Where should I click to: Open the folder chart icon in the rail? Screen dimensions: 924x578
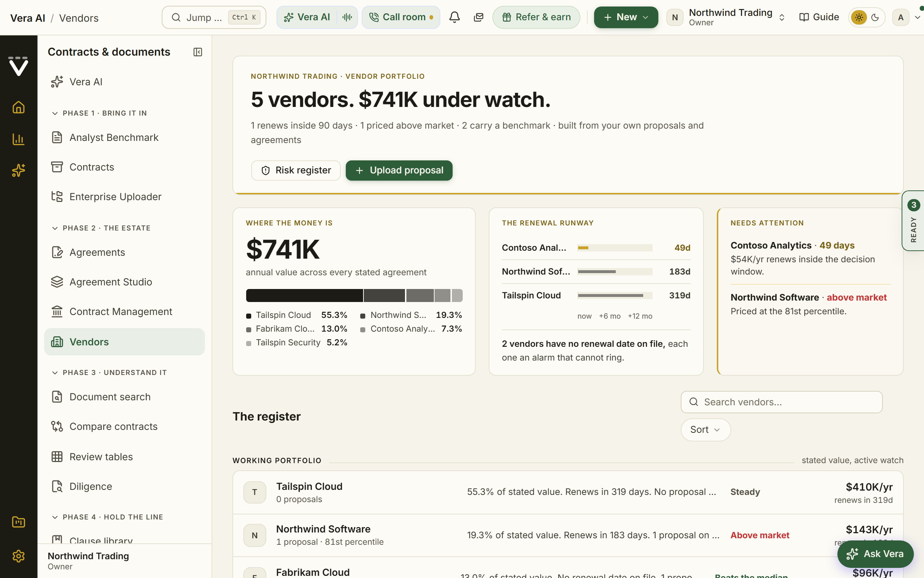click(x=18, y=522)
